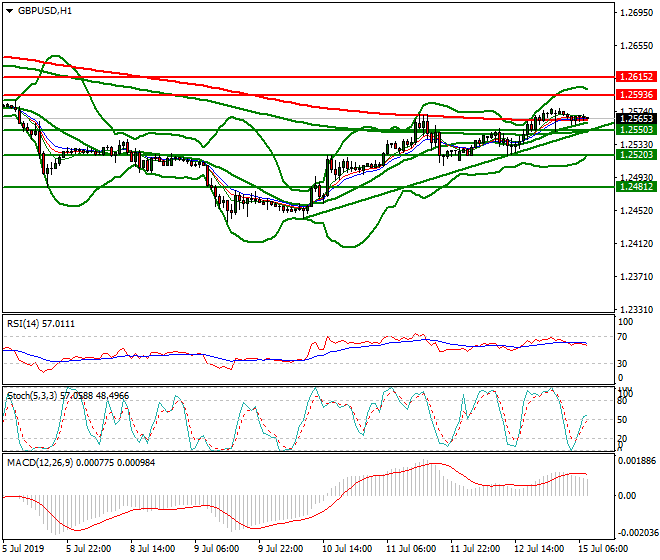Click the 1.24520 price scale value
Viewport: 660px width, 560px height.
pyautogui.click(x=637, y=211)
